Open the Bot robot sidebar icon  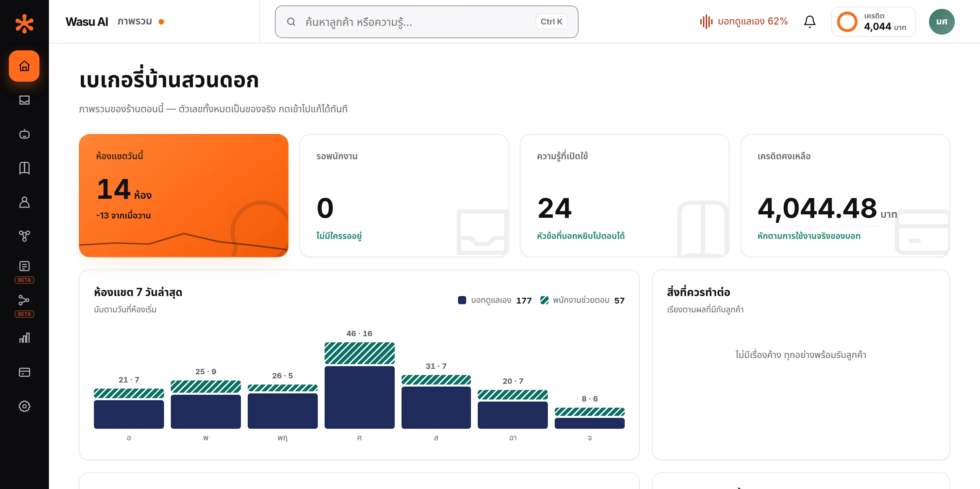(x=24, y=134)
